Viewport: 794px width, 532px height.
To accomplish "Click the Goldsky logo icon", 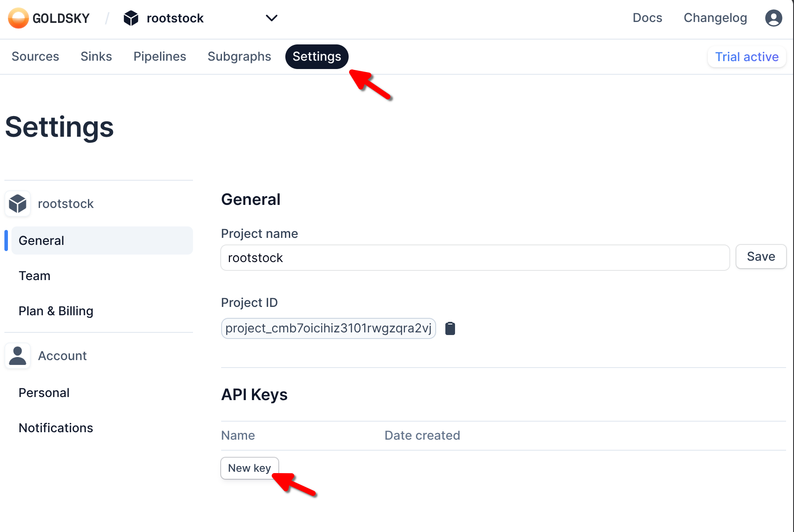I will coord(18,18).
